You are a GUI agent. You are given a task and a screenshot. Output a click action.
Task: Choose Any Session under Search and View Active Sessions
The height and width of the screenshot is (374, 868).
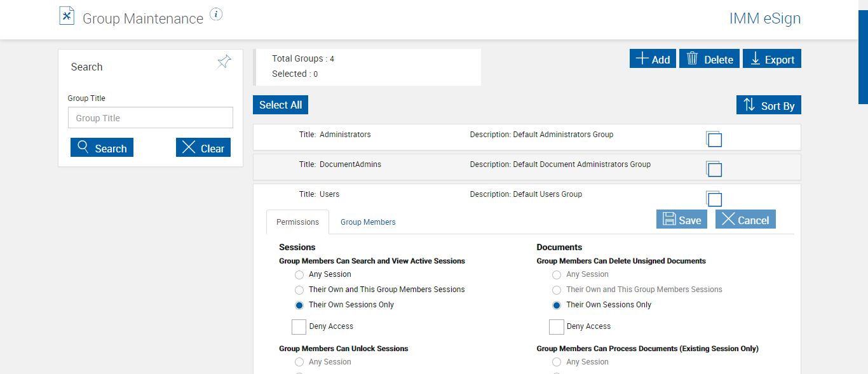(299, 275)
